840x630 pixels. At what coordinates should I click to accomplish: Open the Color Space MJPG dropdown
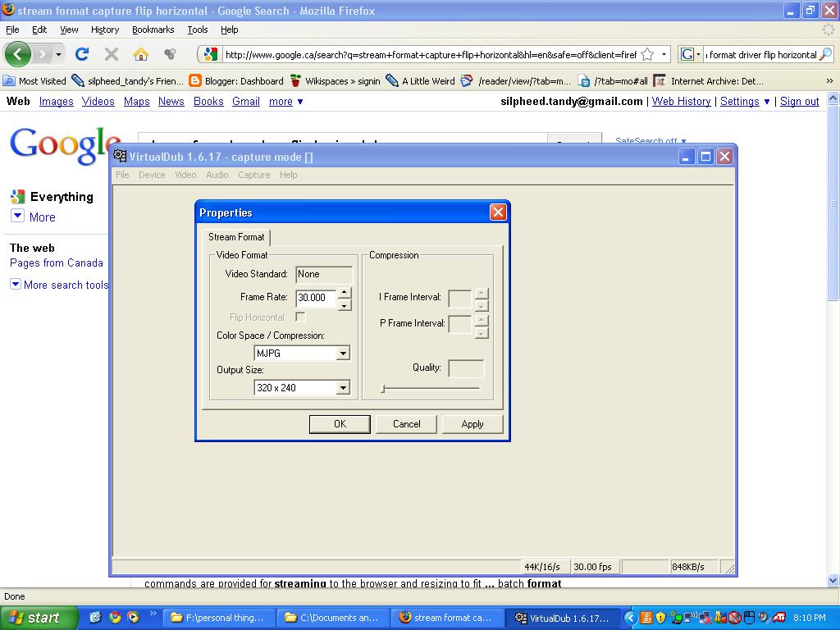click(343, 353)
